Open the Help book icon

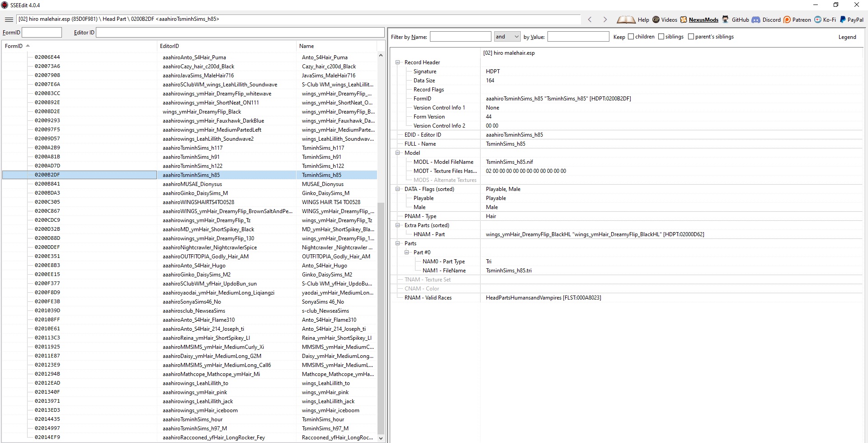point(626,19)
